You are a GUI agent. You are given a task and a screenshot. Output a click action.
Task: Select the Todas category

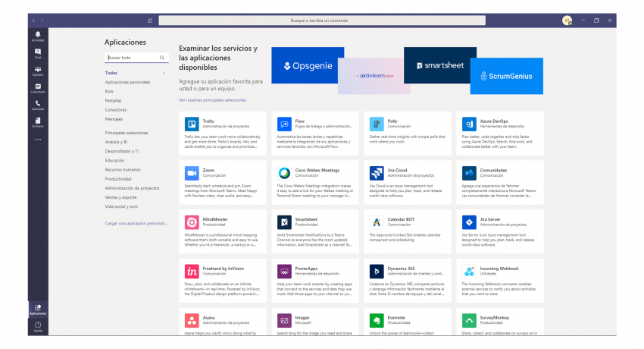pyautogui.click(x=111, y=73)
